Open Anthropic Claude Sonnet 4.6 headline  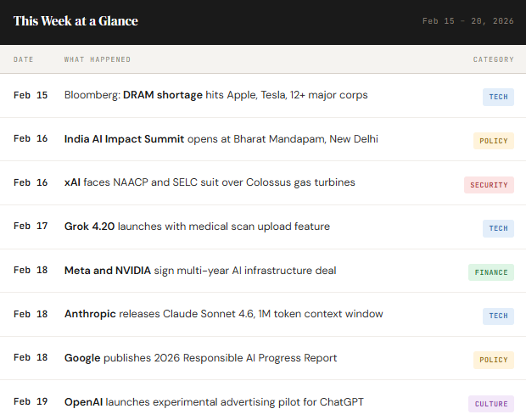tap(223, 314)
